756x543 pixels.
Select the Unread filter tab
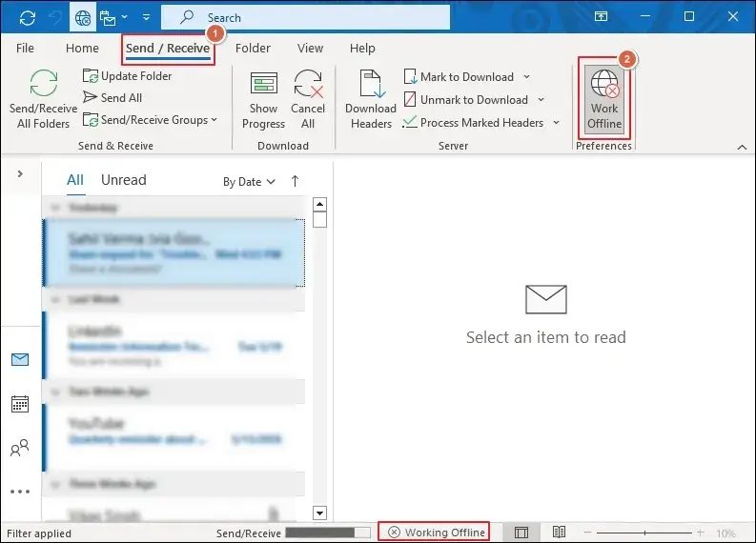point(123,180)
